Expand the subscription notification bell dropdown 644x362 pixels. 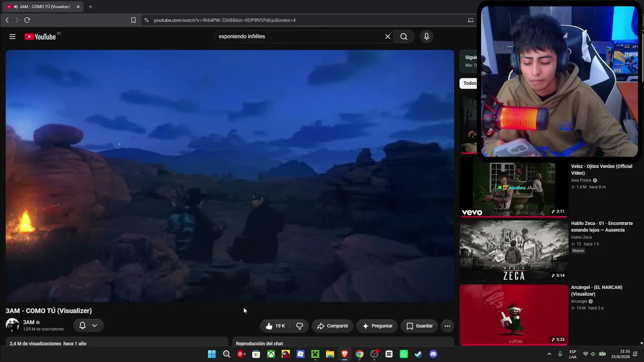coord(89,326)
